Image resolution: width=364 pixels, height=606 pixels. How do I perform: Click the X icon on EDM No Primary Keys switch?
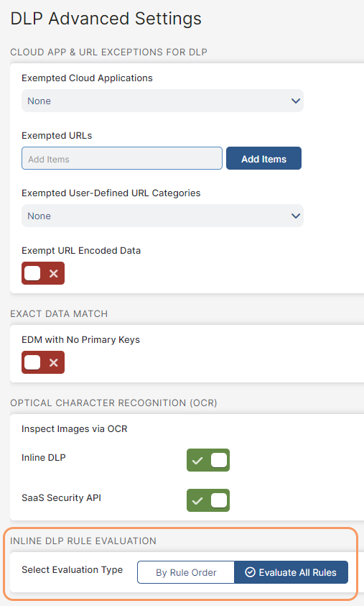54,362
